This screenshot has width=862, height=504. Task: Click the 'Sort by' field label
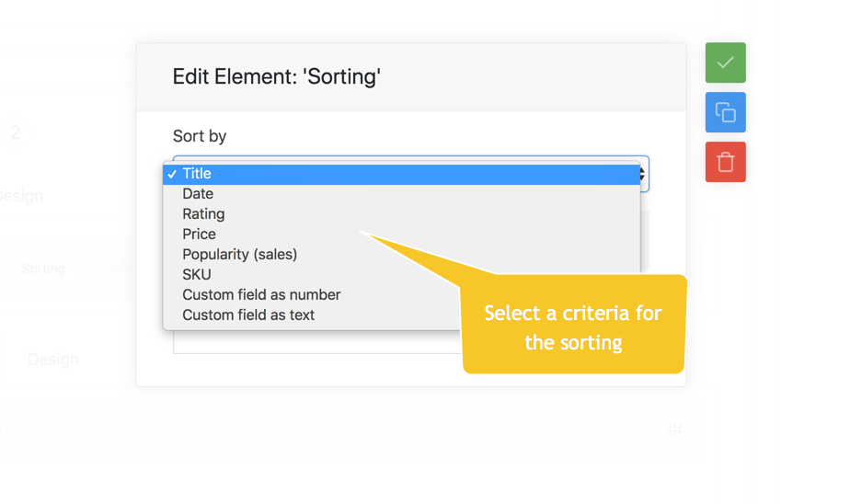[x=200, y=136]
